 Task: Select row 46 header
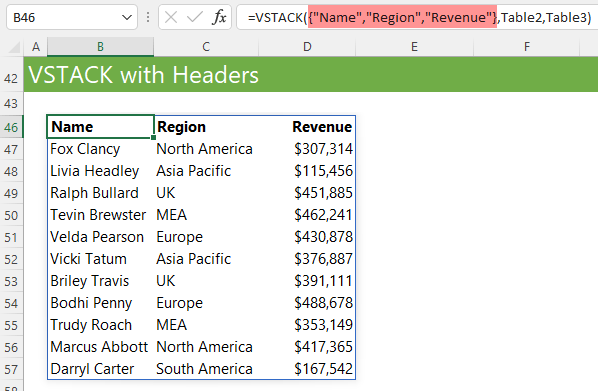point(11,127)
